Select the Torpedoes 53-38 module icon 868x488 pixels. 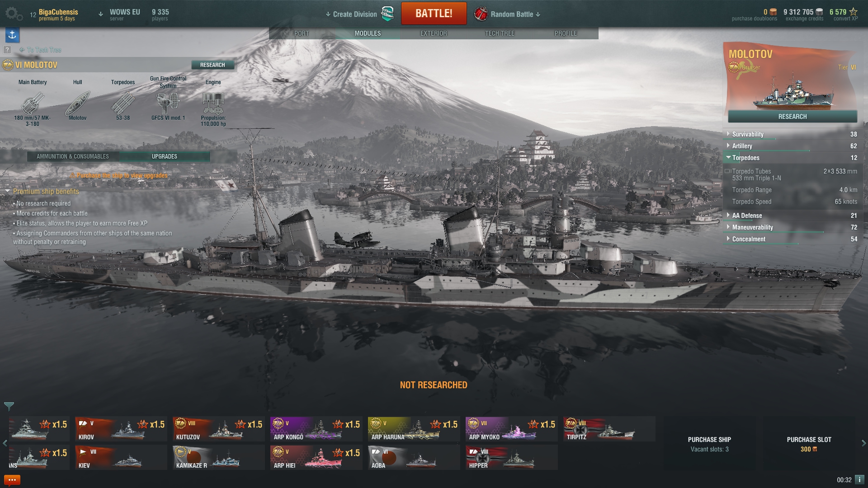(x=123, y=103)
